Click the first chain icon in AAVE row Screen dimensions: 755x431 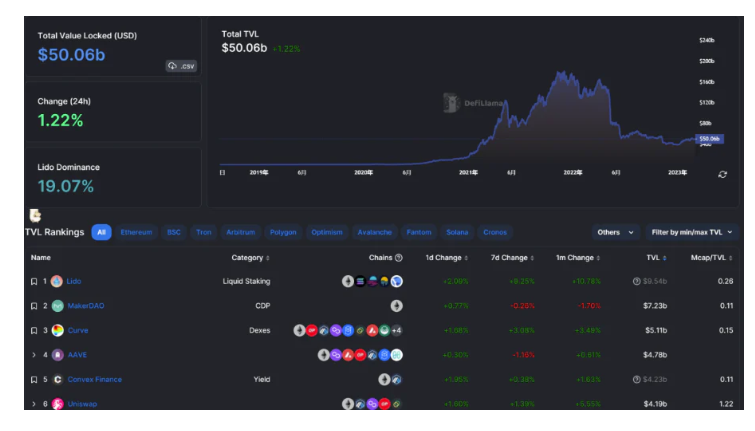click(x=324, y=355)
